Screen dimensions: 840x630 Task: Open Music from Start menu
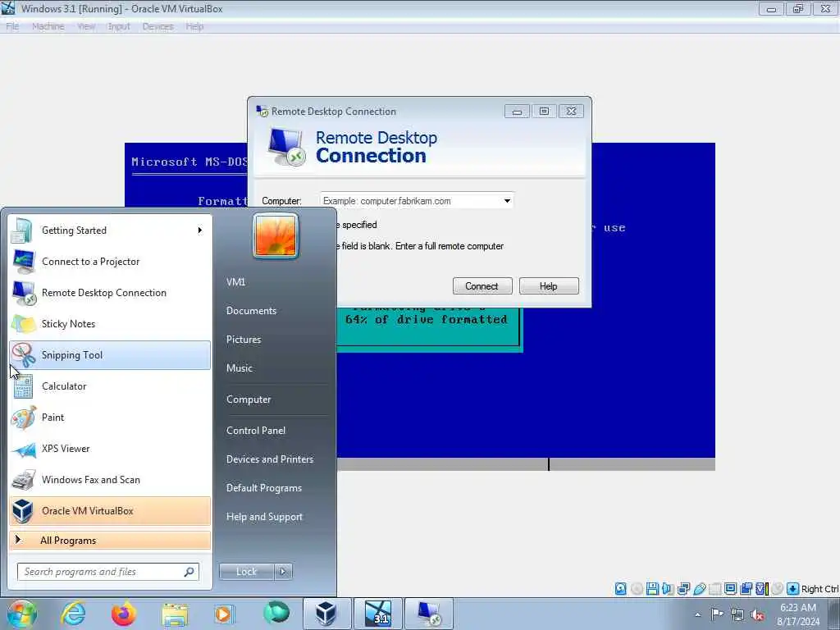[240, 368]
